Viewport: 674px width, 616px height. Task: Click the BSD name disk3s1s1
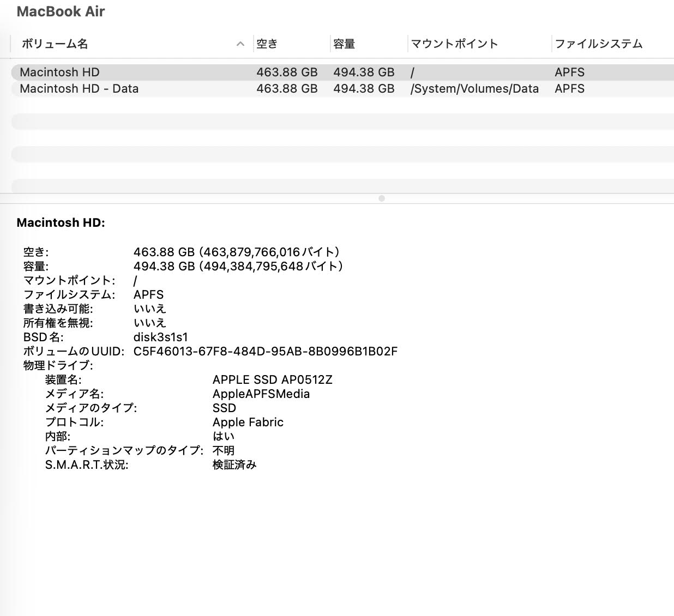pyautogui.click(x=160, y=337)
